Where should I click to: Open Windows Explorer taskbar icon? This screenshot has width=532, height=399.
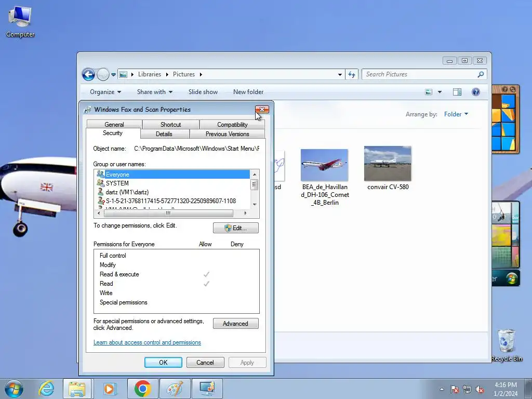pyautogui.click(x=77, y=389)
